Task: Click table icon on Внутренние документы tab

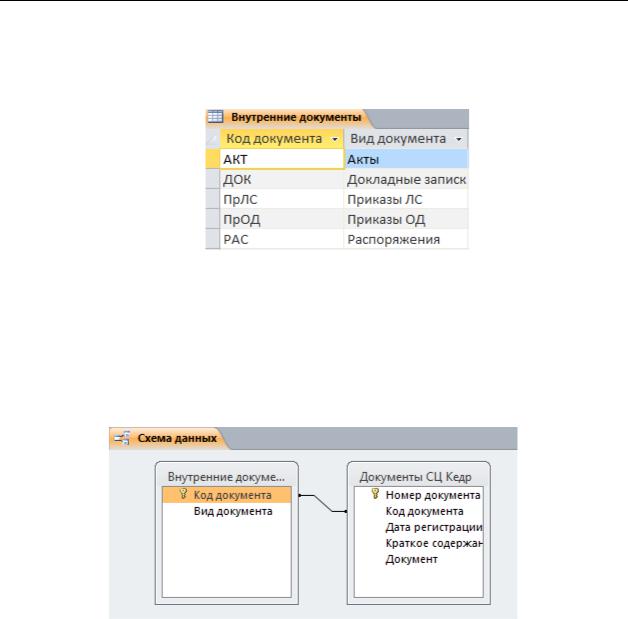Action: click(x=215, y=117)
